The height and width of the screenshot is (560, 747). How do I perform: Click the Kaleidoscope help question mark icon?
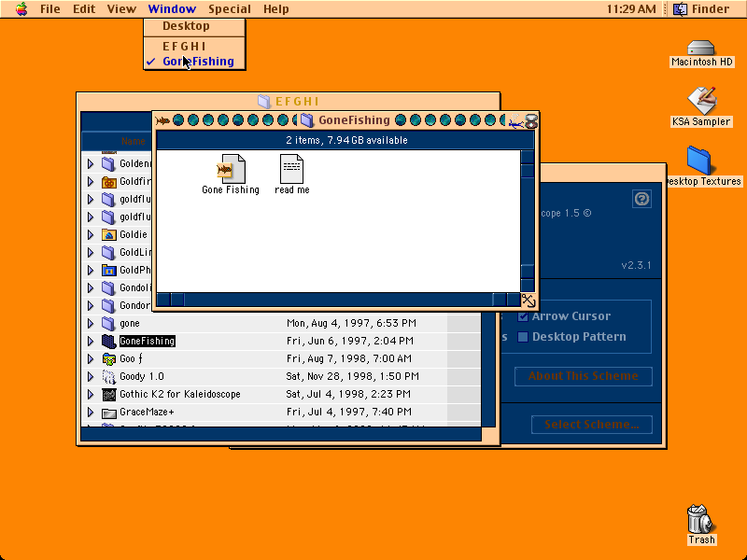641,199
